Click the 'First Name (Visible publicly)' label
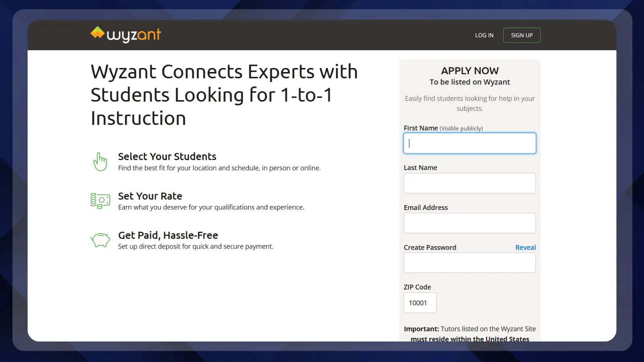Viewport: 644px width, 362px height. [443, 128]
